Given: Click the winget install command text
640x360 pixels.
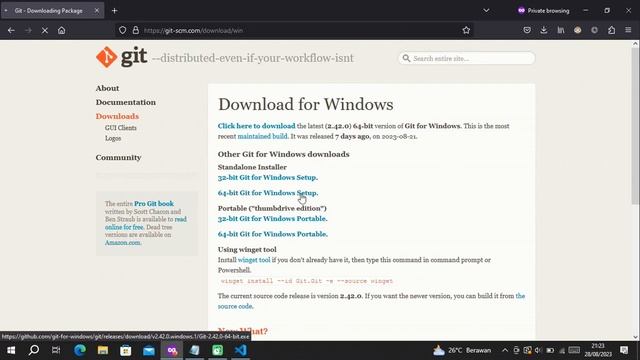Looking at the screenshot, I should click(307, 281).
